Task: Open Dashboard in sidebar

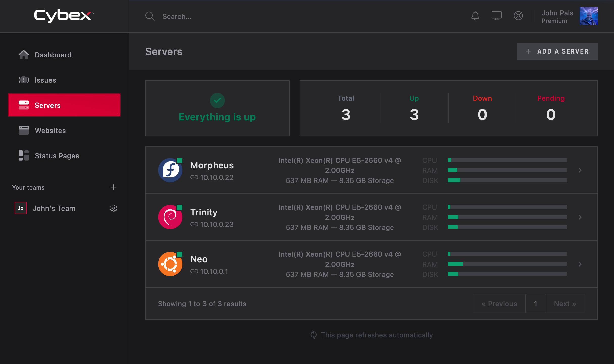Action: pos(53,55)
